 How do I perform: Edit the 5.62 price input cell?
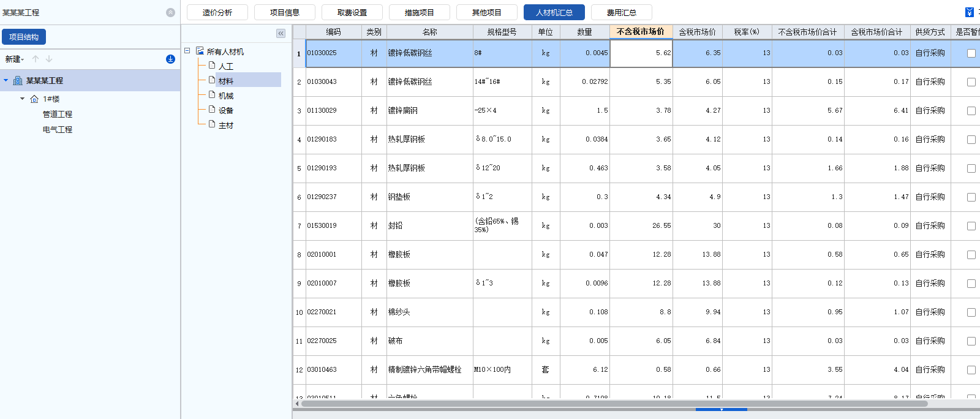(x=641, y=53)
